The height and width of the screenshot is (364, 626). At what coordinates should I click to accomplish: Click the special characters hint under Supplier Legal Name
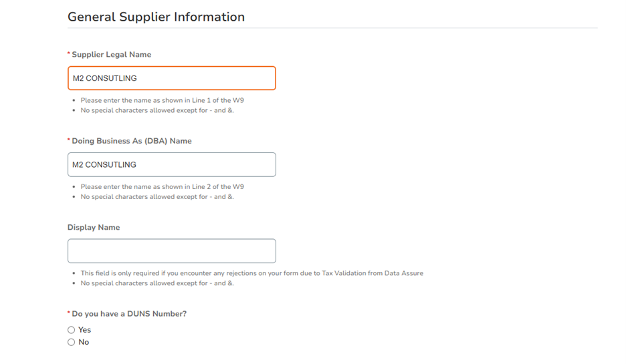[x=157, y=110]
